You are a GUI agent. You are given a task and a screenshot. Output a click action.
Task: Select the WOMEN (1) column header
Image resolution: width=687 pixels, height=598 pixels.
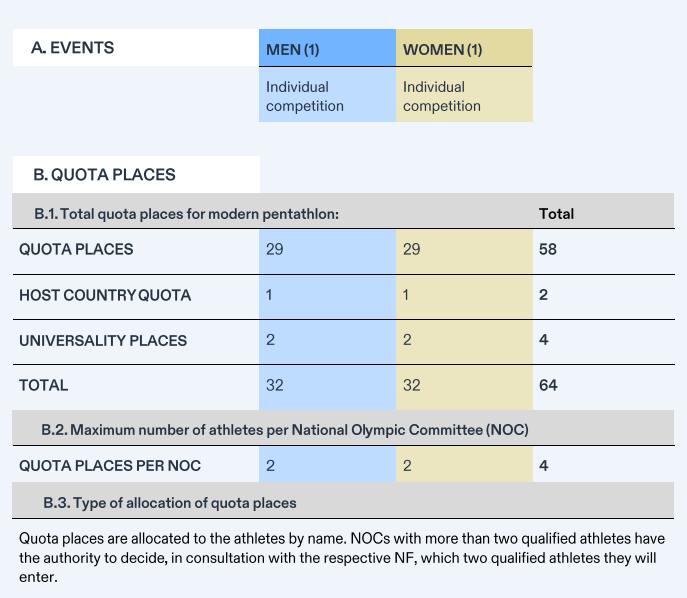click(442, 50)
